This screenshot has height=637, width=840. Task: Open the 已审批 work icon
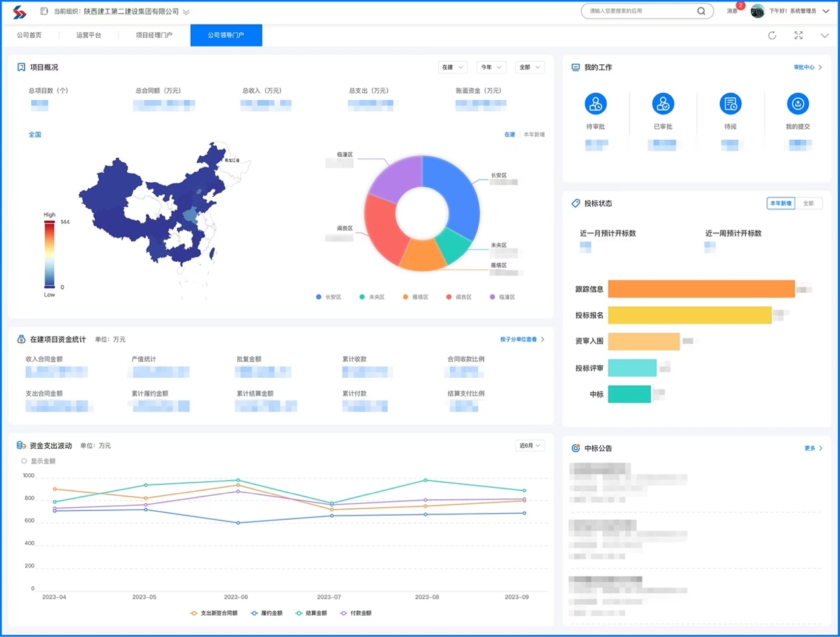pos(662,104)
